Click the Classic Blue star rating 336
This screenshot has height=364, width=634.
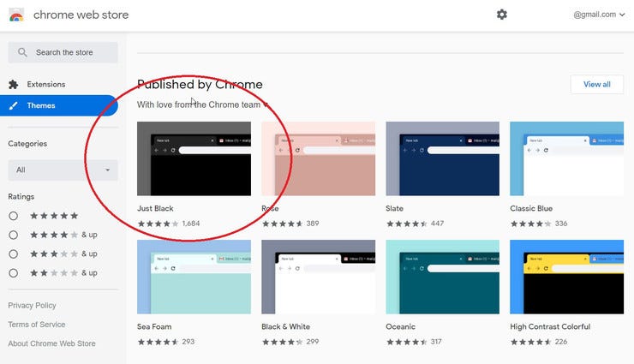click(x=539, y=224)
